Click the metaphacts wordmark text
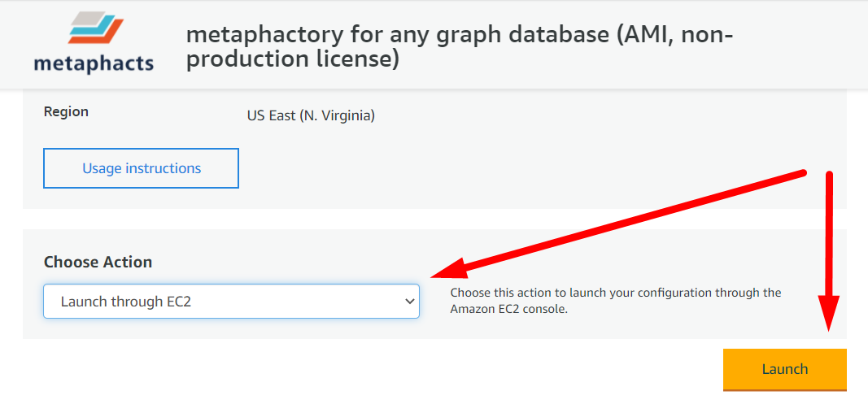868x404 pixels. pos(94,63)
